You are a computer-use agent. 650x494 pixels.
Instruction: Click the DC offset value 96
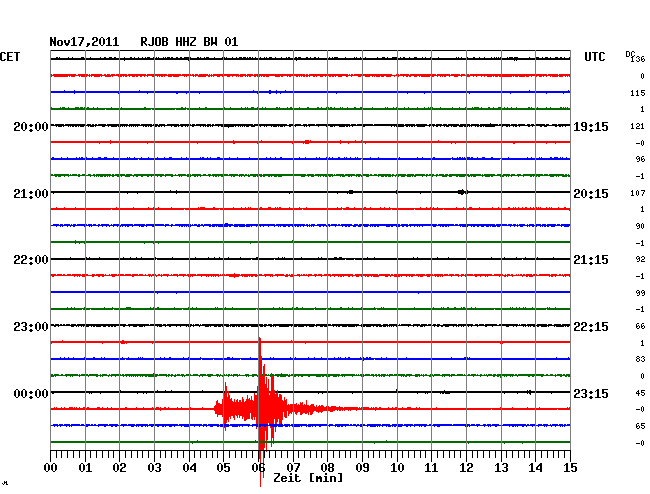[x=640, y=159]
